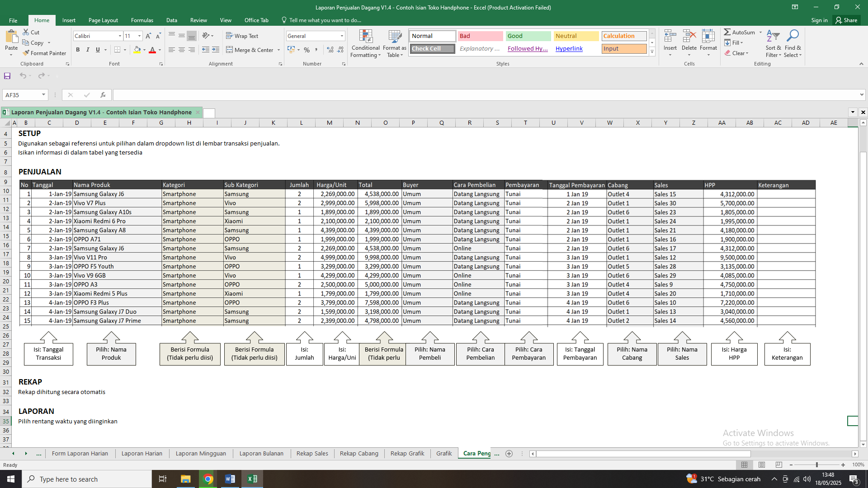This screenshot has height=488, width=868.
Task: Click the Copy button
Action: tap(33, 42)
